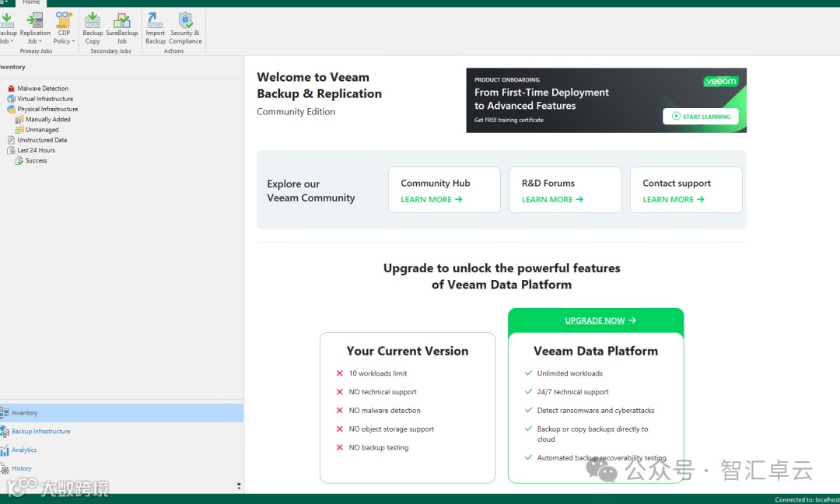Viewport: 840px width, 504px height.
Task: Click '24/7 technical support' text
Action: 572,392
